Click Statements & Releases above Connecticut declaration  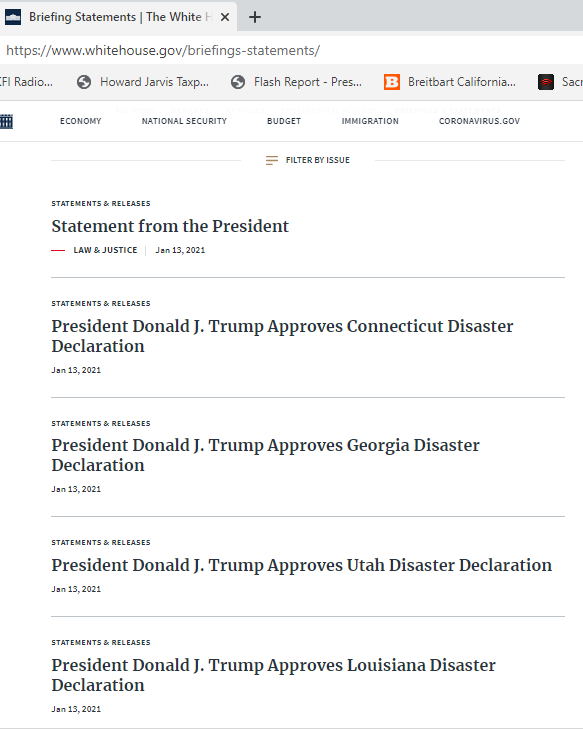click(x=101, y=303)
